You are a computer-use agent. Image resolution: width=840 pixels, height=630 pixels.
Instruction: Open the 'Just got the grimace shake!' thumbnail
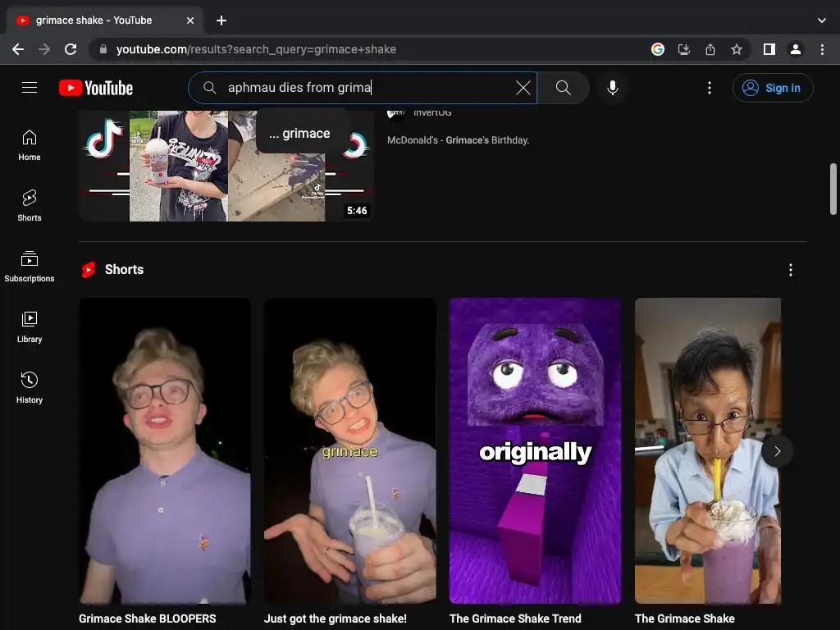[x=350, y=450]
